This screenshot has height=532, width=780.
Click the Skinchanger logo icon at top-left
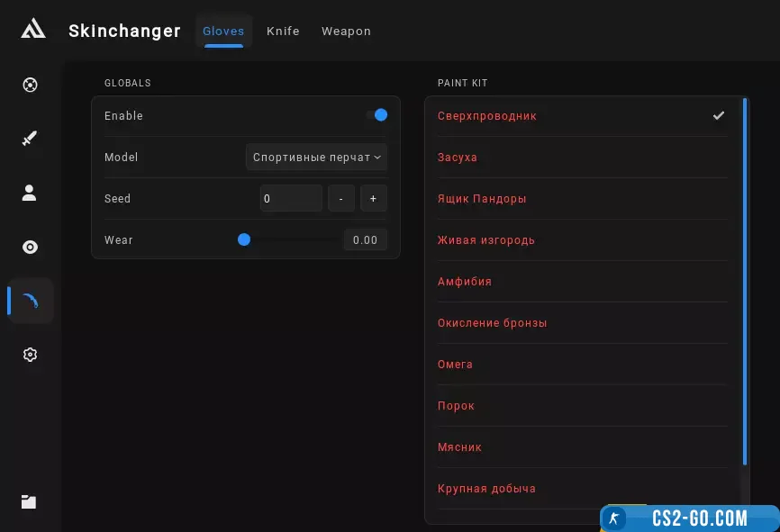point(33,30)
